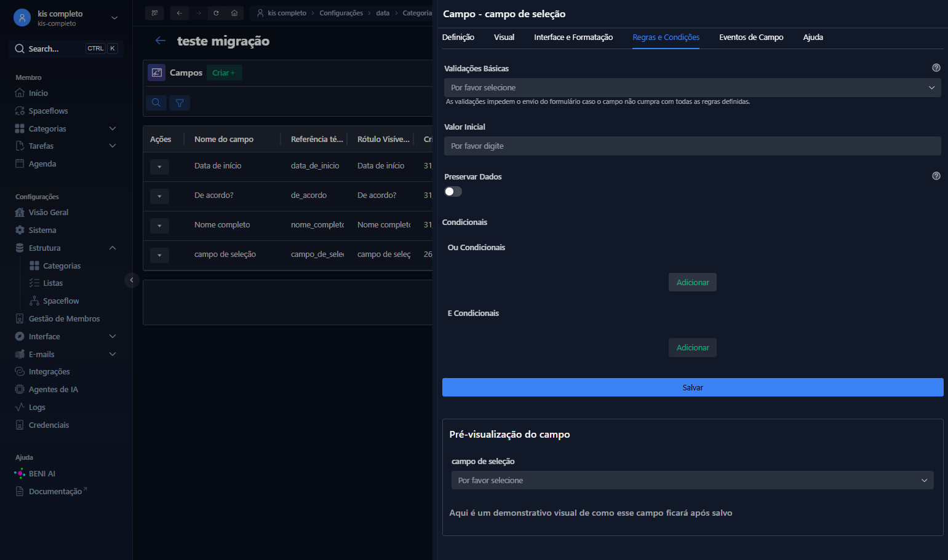Collapse sidebar with the round chevron handle
Viewport: 948px width, 560px height.
tap(132, 280)
